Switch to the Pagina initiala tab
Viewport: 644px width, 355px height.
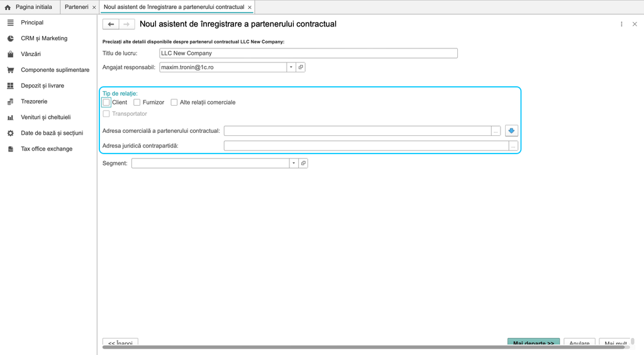coord(30,7)
